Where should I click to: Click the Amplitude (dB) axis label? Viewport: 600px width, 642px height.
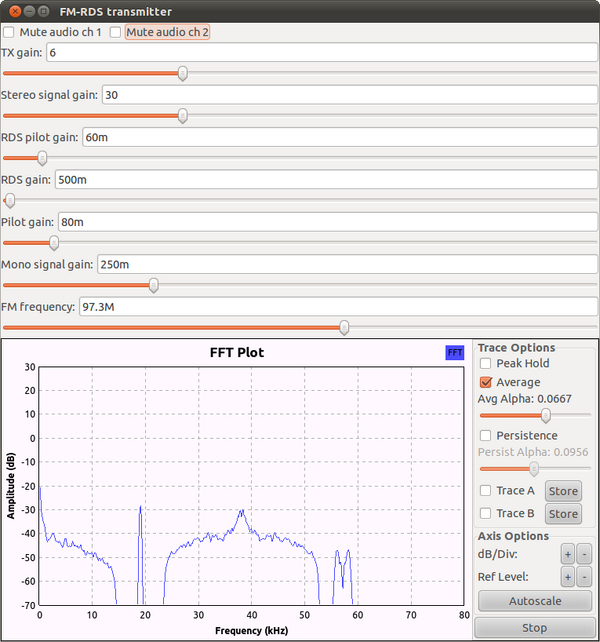pos(11,486)
